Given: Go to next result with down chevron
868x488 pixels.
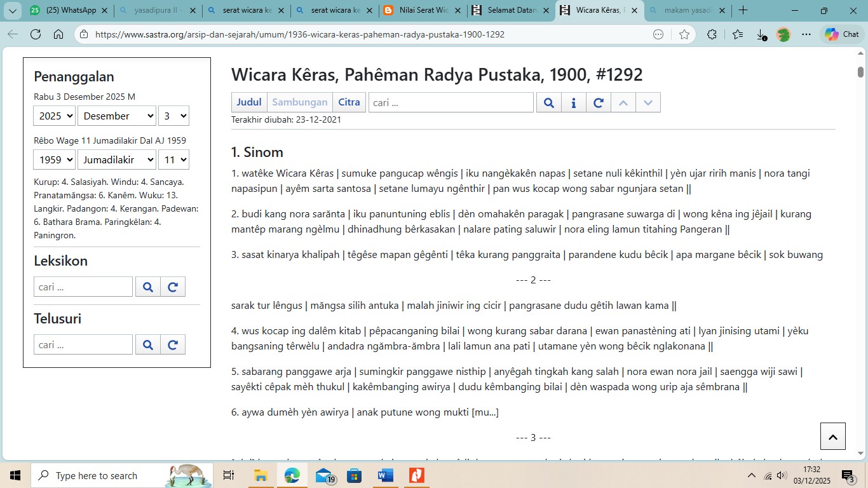Looking at the screenshot, I should pos(648,102).
